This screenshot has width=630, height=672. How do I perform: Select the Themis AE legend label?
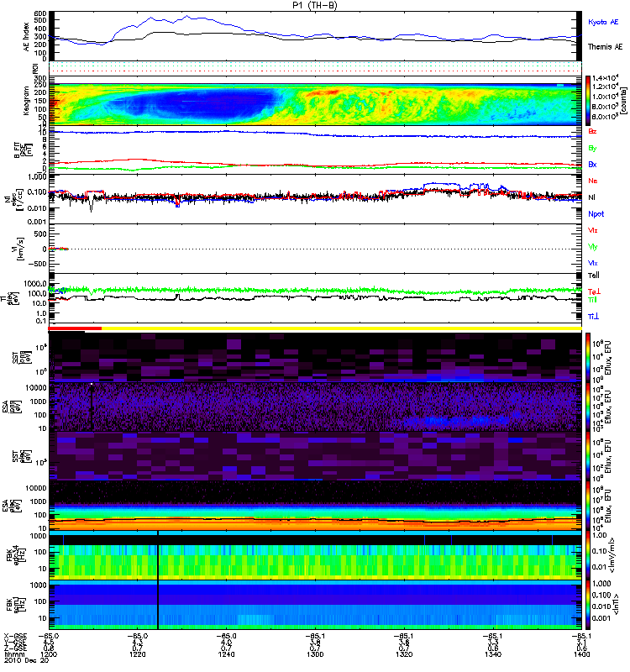tap(605, 47)
